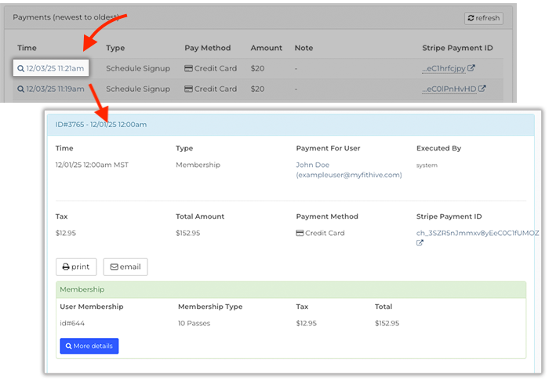
Task: Click magnifier icon beside 12/03/25 11:19am
Action: [x=21, y=89]
